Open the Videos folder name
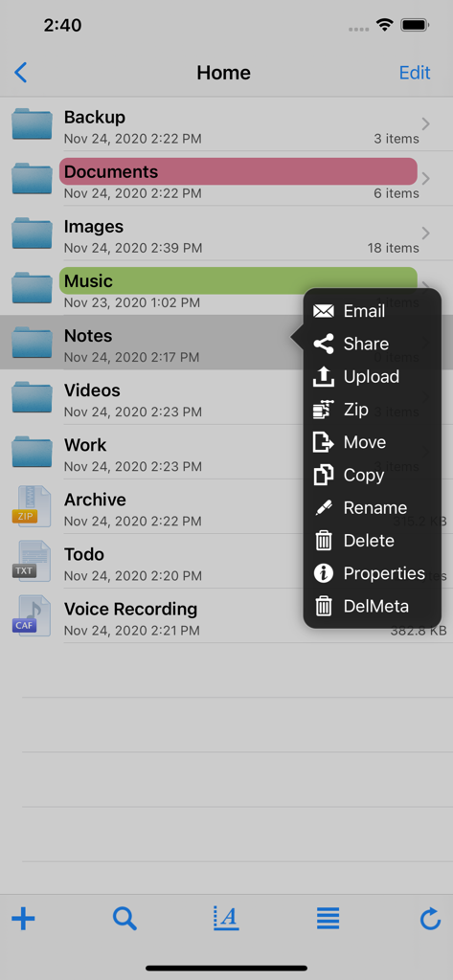This screenshot has height=980, width=453. pos(92,390)
